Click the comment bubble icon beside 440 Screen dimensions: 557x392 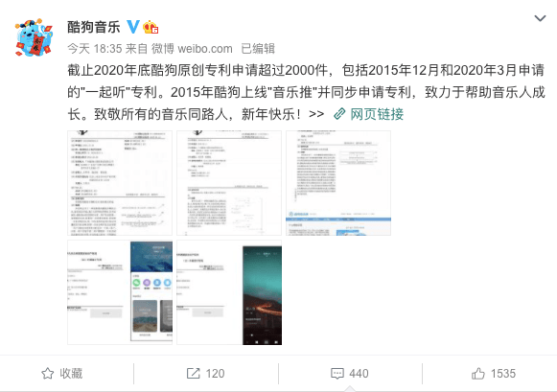(337, 374)
